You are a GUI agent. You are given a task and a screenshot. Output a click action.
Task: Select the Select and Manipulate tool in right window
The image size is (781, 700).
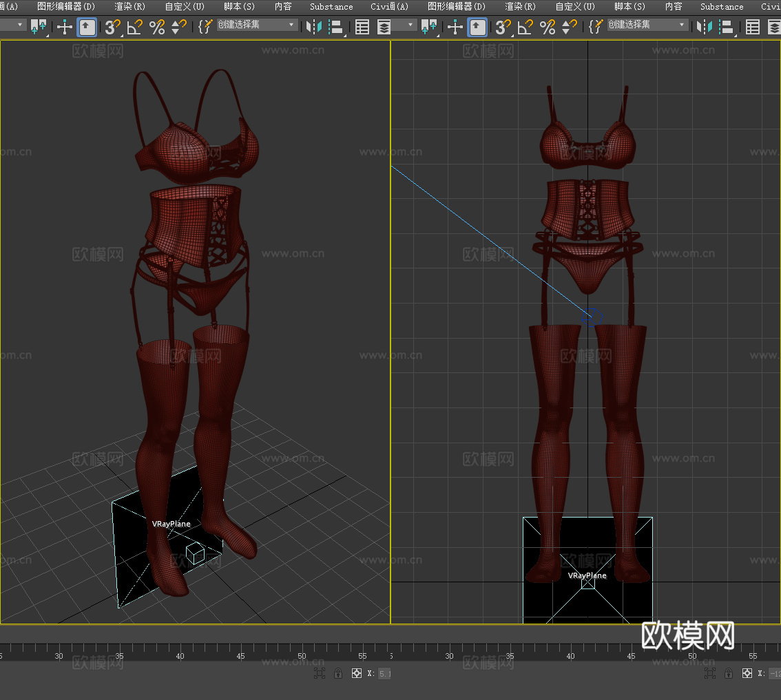tap(455, 27)
